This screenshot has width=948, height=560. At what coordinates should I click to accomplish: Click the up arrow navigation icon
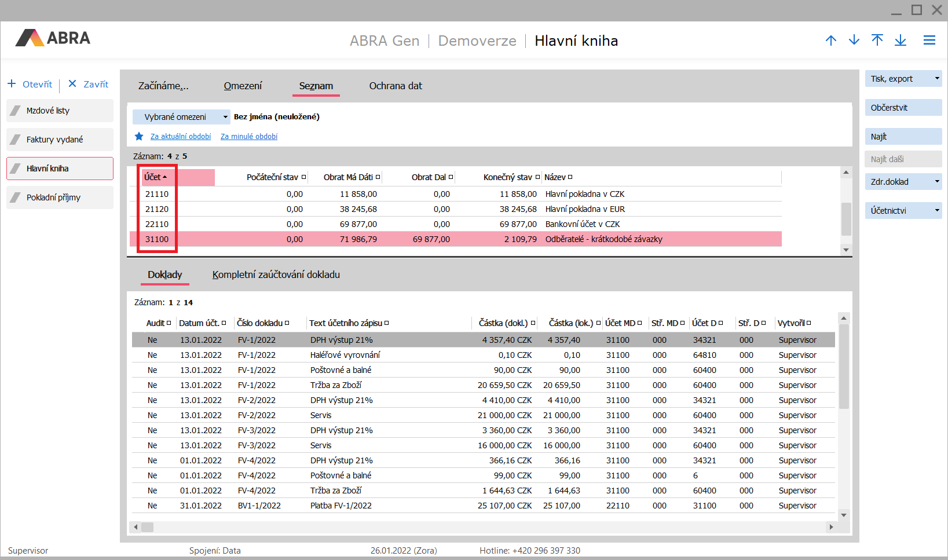(830, 40)
